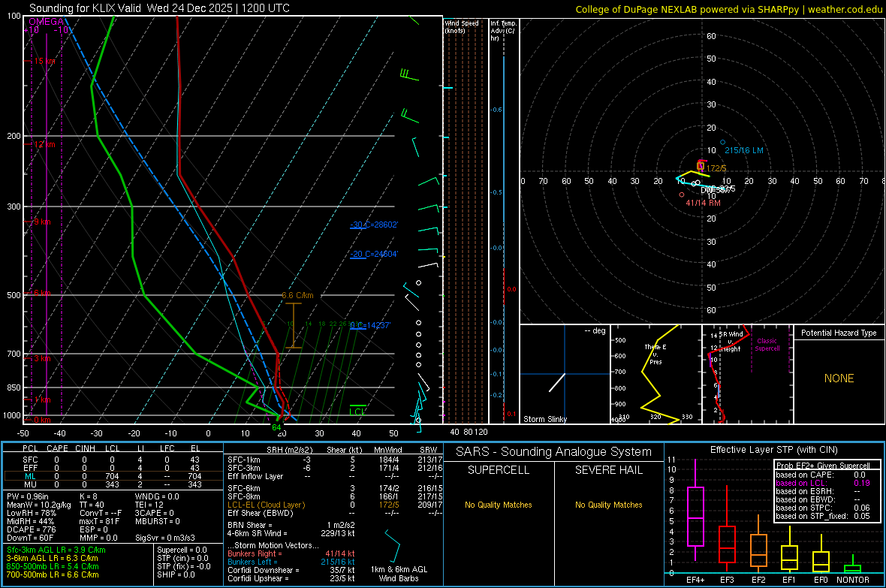Click the Corfidi Downshear vector row
The image size is (886, 588).
[291, 570]
